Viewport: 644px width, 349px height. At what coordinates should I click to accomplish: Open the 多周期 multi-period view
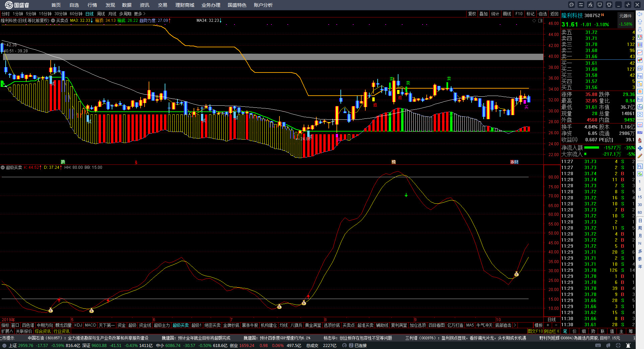point(125,14)
